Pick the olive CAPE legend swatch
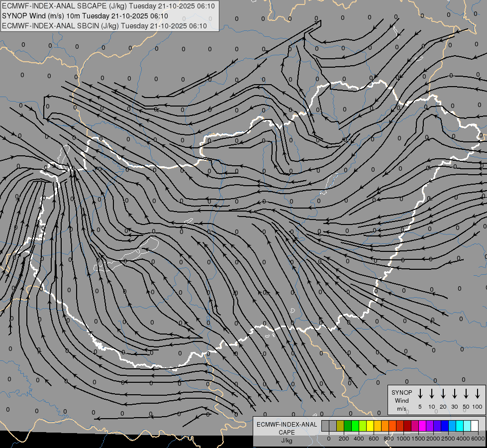The image size is (487, 448). [340, 426]
